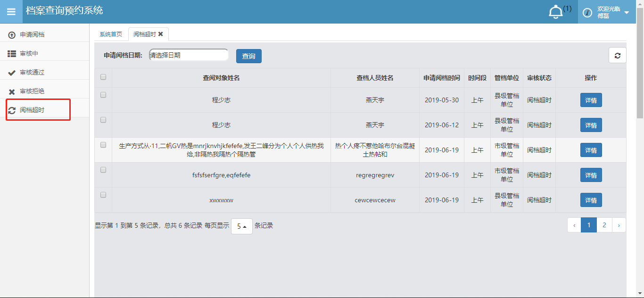Open the notification bell

(x=556, y=12)
